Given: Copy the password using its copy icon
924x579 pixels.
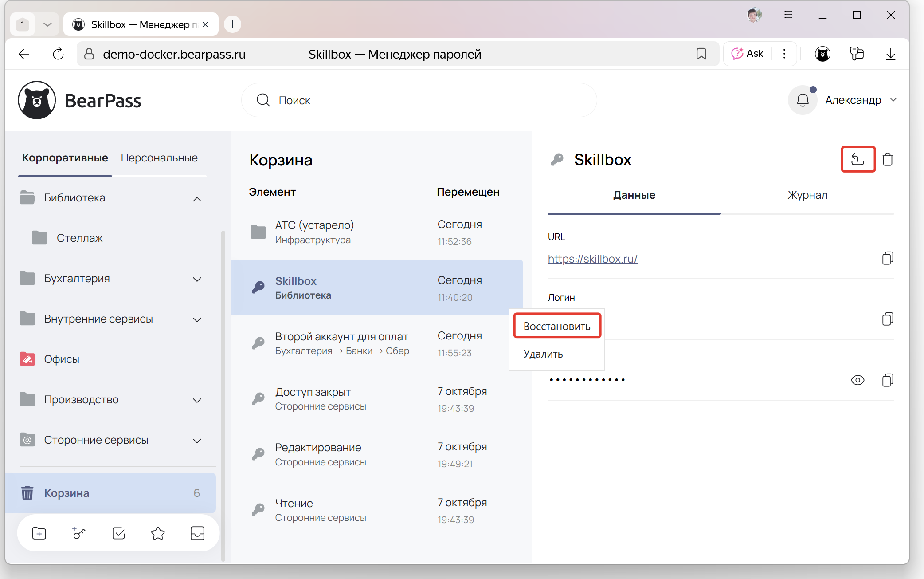Looking at the screenshot, I should pyautogui.click(x=887, y=380).
